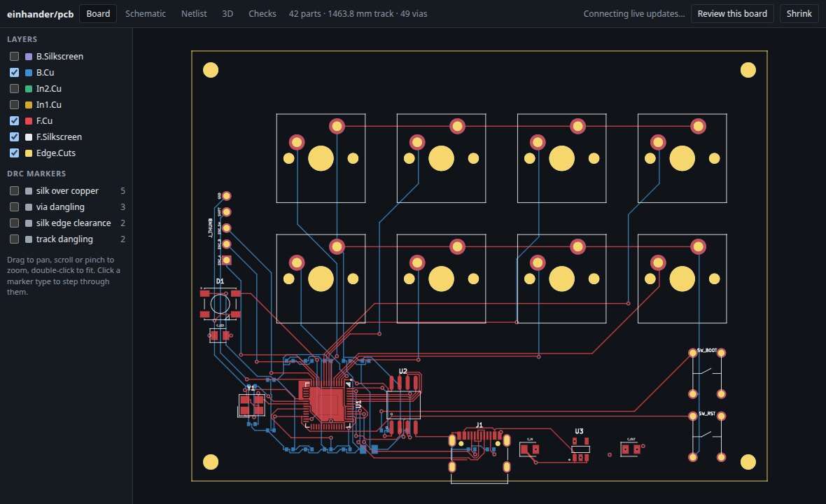Uncheck the B.Cu layer checkbox
The image size is (826, 504).
[x=14, y=73]
